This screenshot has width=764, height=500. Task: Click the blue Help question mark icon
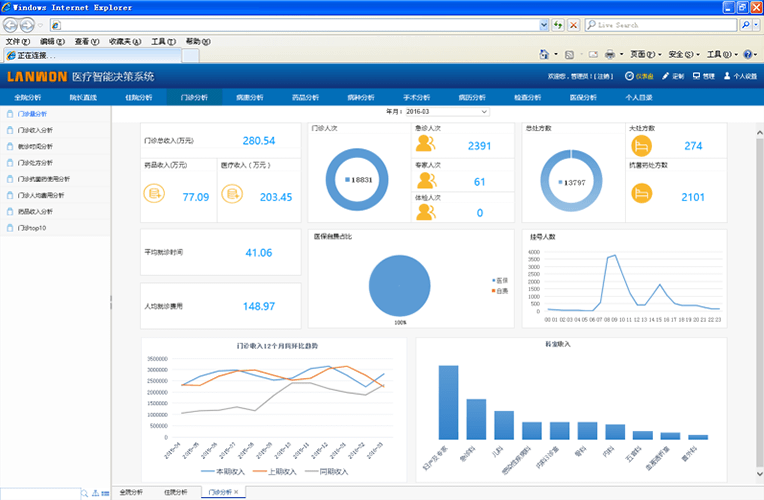click(747, 55)
